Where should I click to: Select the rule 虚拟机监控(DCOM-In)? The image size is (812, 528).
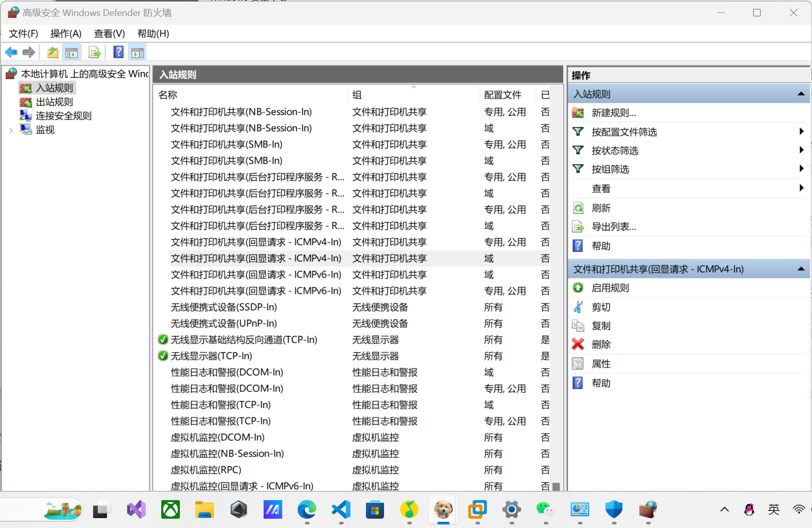point(218,437)
